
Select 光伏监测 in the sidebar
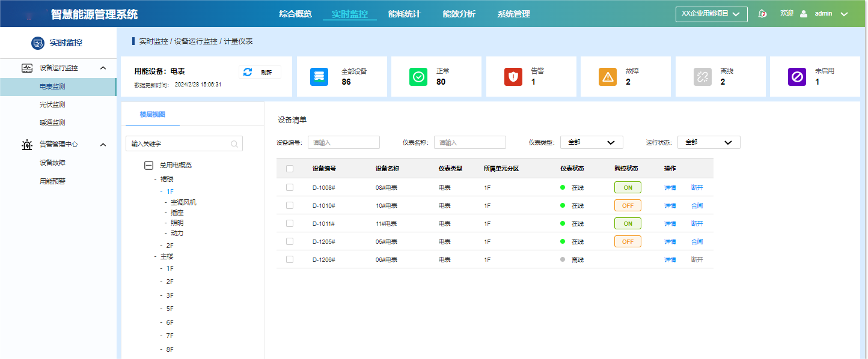click(52, 105)
